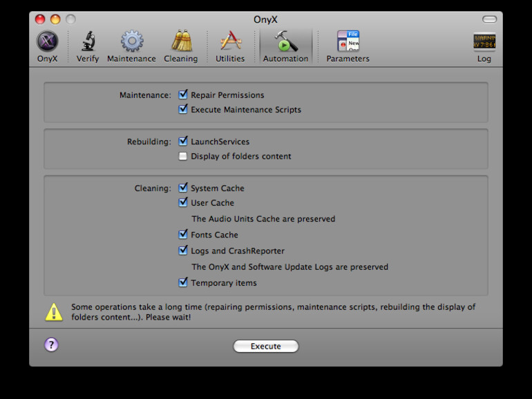Image resolution: width=532 pixels, height=399 pixels.
Task: Enable Display of folders content
Action: point(183,156)
